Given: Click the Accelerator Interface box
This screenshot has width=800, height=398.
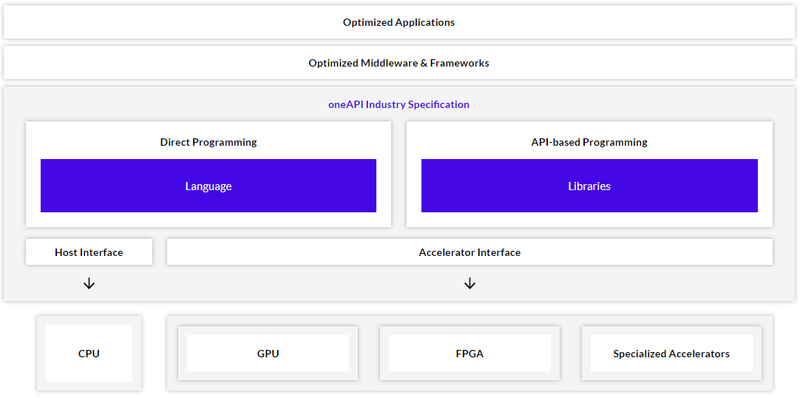Looking at the screenshot, I should [469, 252].
